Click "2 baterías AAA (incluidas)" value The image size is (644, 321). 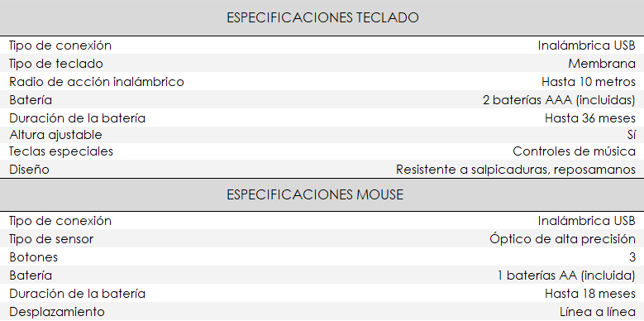tap(559, 100)
